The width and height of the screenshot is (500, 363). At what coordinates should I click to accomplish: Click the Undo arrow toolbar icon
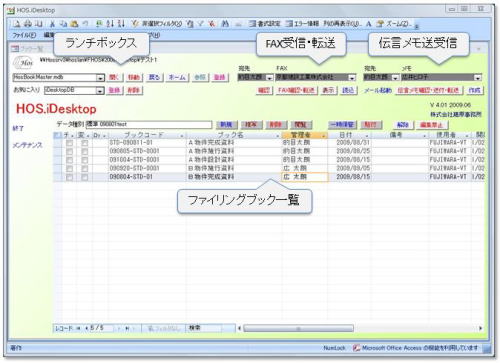tap(85, 24)
